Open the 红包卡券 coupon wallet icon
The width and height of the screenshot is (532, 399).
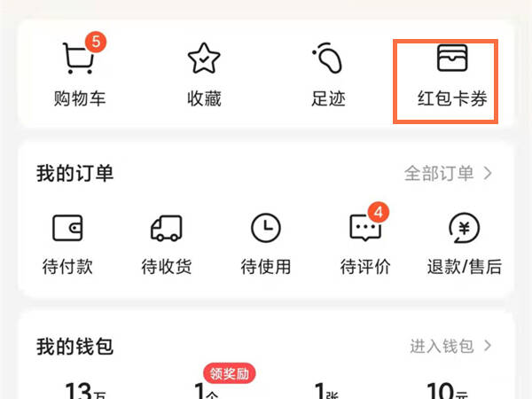tap(452, 58)
